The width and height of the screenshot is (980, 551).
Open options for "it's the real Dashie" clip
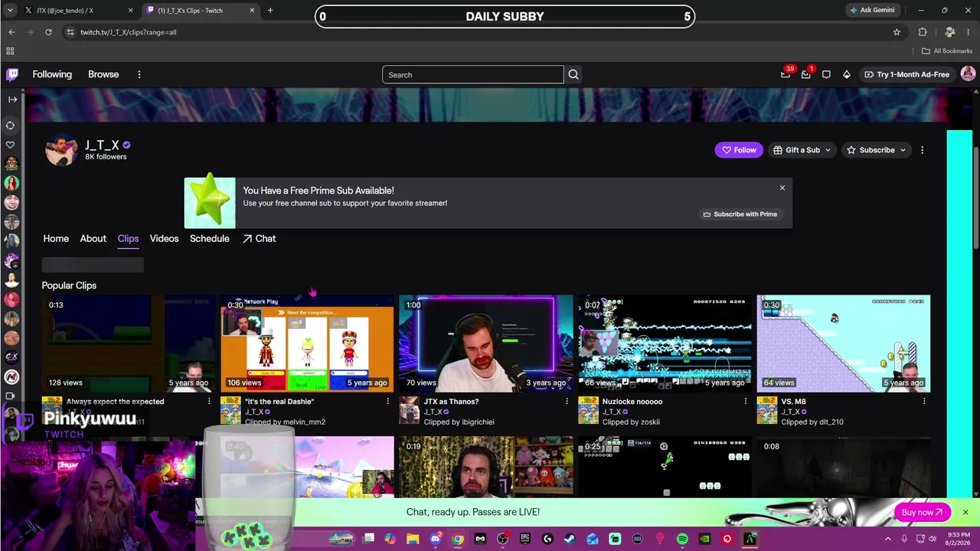click(387, 401)
